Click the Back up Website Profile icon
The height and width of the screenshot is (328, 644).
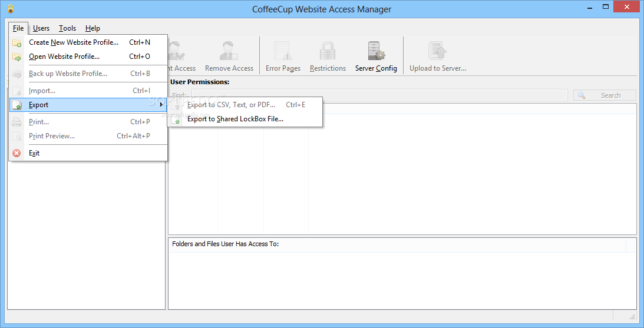coord(17,74)
